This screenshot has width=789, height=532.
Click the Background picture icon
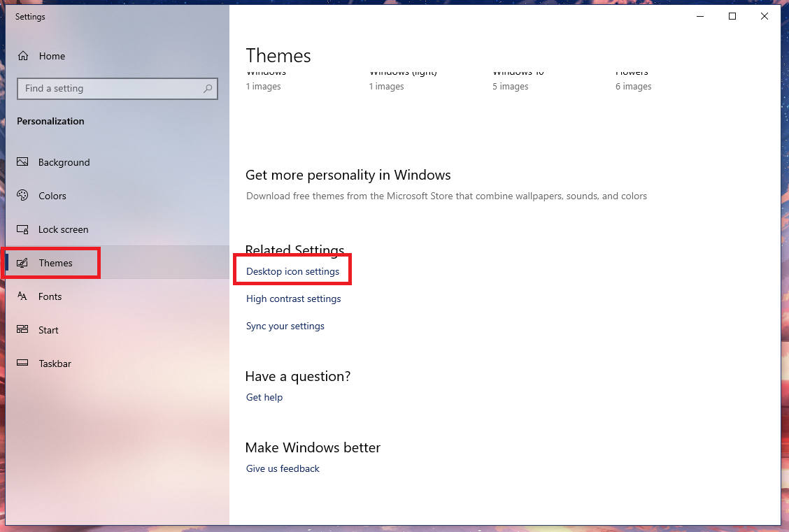point(22,162)
